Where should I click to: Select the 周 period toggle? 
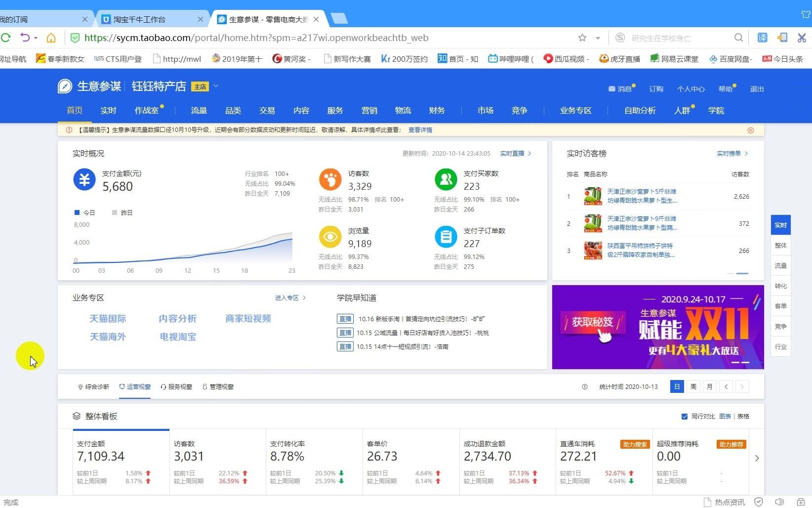pyautogui.click(x=693, y=387)
